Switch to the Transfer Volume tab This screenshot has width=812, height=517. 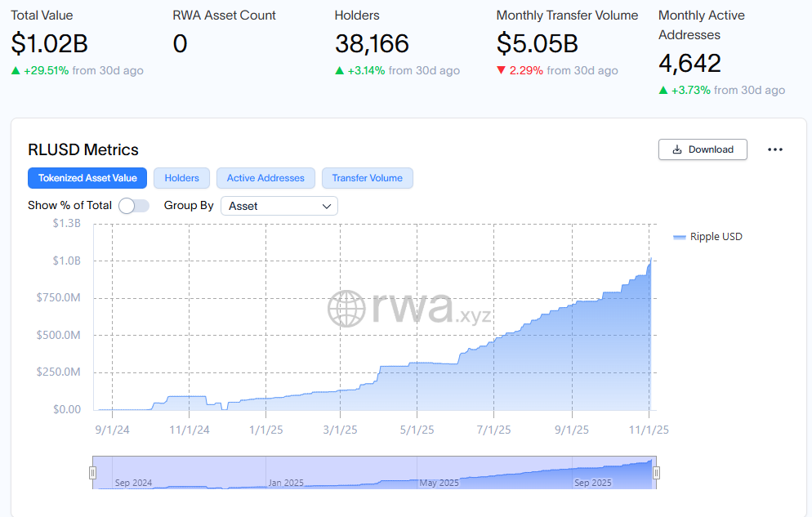pos(367,178)
